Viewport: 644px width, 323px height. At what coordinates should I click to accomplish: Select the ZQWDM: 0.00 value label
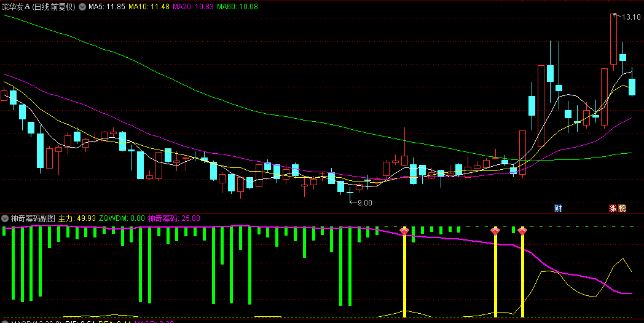tap(122, 218)
